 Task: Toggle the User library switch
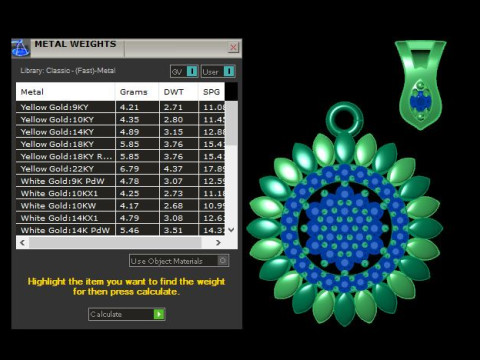pyautogui.click(x=218, y=71)
